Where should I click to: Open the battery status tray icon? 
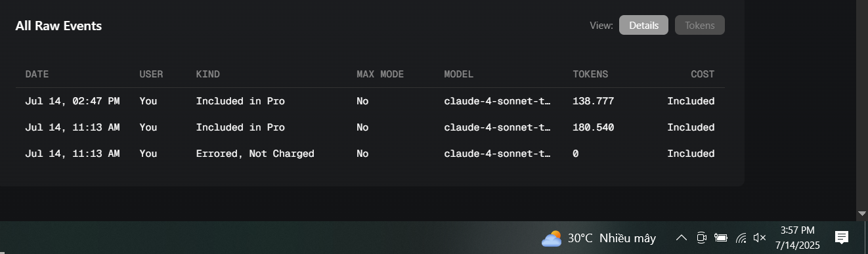point(721,238)
